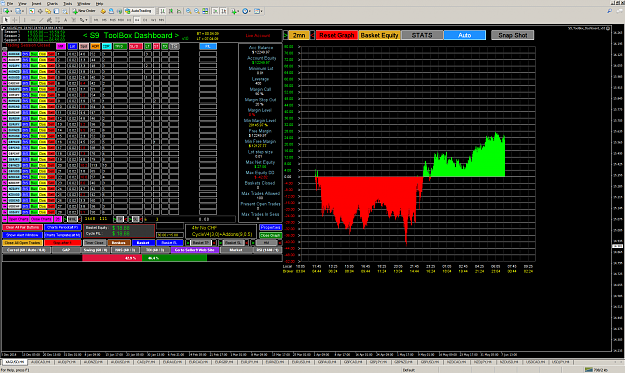The image size is (625, 373).
Task: Switch chart to candlestick mode
Action: coord(171,11)
